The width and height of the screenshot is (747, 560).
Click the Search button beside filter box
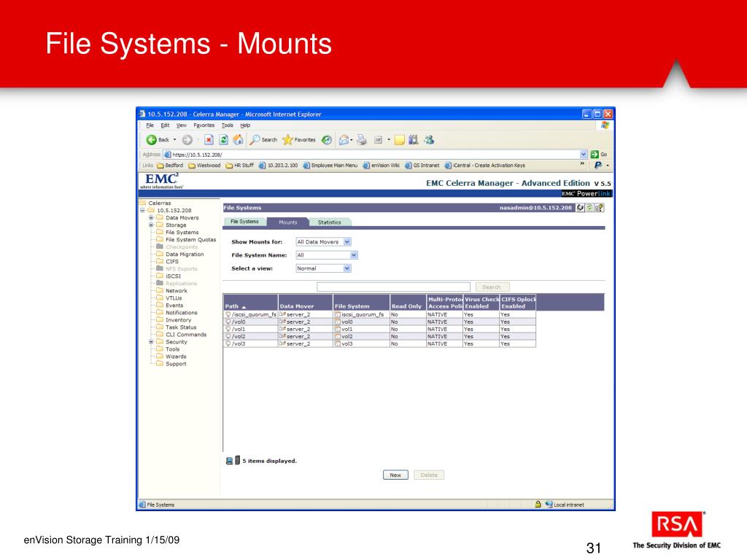492,287
